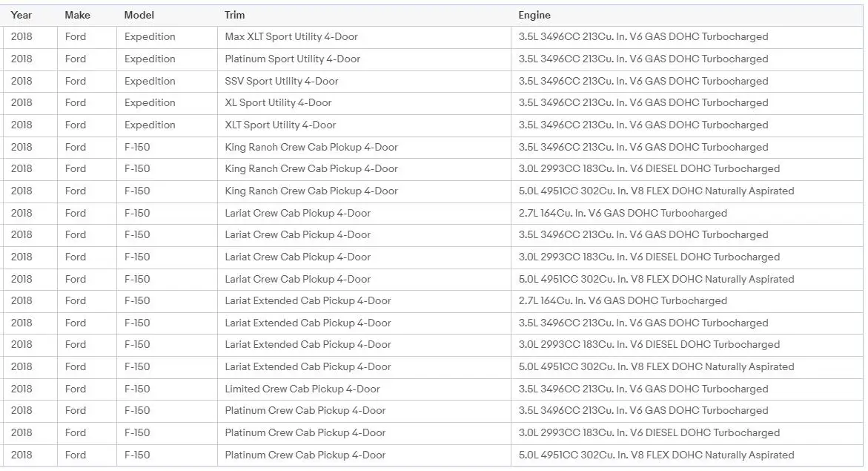Select Platinum Crew Cab row's 3.0L diesel engine
Viewport: 868px width, 471px height.
649,433
